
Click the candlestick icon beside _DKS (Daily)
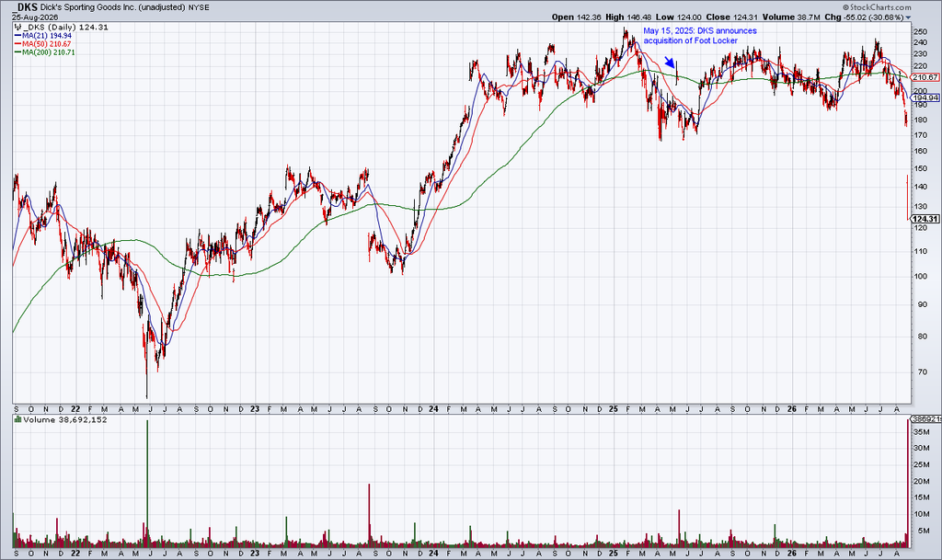coord(17,28)
